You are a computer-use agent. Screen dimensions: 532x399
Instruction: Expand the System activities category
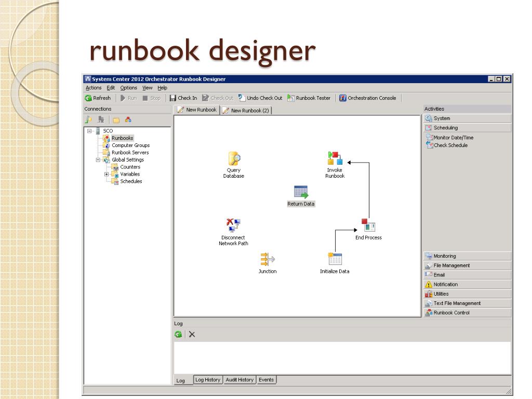click(468, 118)
